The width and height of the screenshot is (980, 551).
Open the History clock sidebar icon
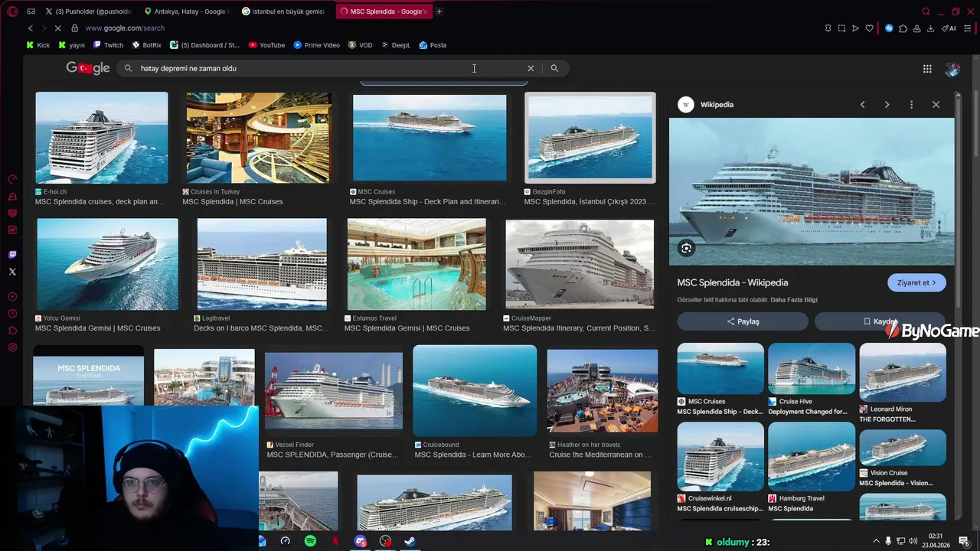coord(12,314)
